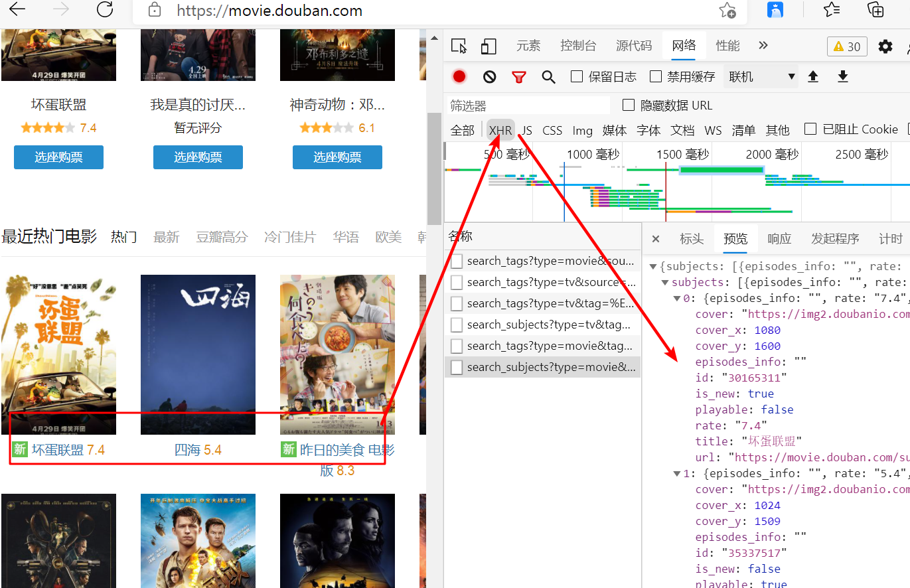Enable the 禁用缓存 checkbox
Screen dimensions: 910x588
[x=656, y=76]
